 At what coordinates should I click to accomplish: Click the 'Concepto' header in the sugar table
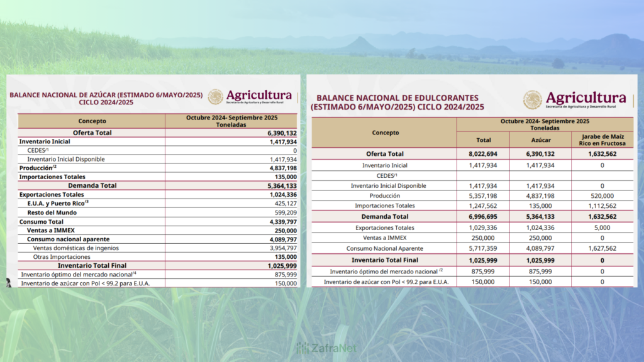pos(92,121)
